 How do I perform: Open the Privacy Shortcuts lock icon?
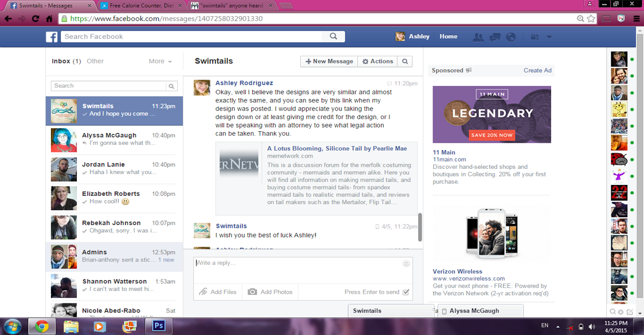(x=535, y=37)
